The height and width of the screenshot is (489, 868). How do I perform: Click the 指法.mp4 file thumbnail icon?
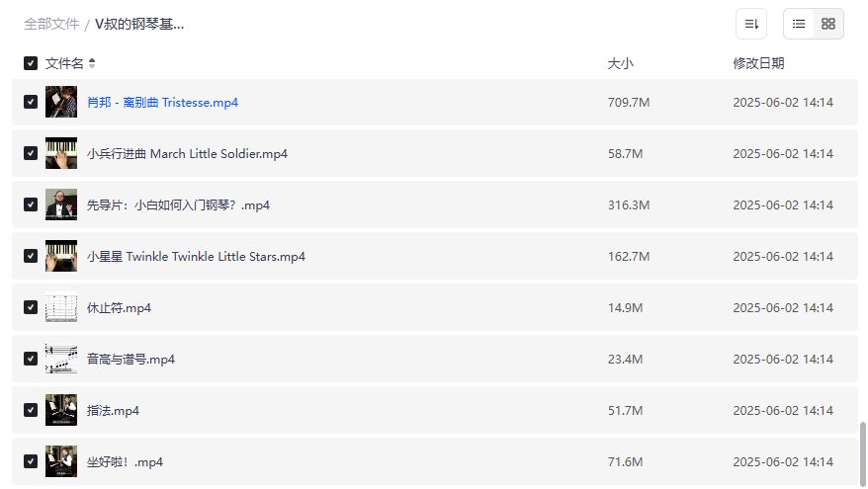(x=61, y=411)
